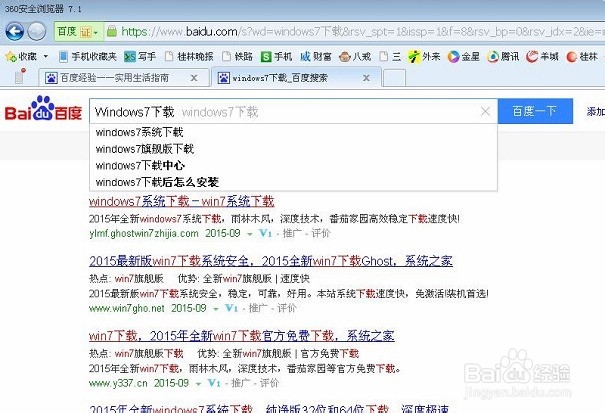Image resolution: width=605 pixels, height=413 pixels.
Task: Close the 百度经验 tab
Action: coord(194,78)
